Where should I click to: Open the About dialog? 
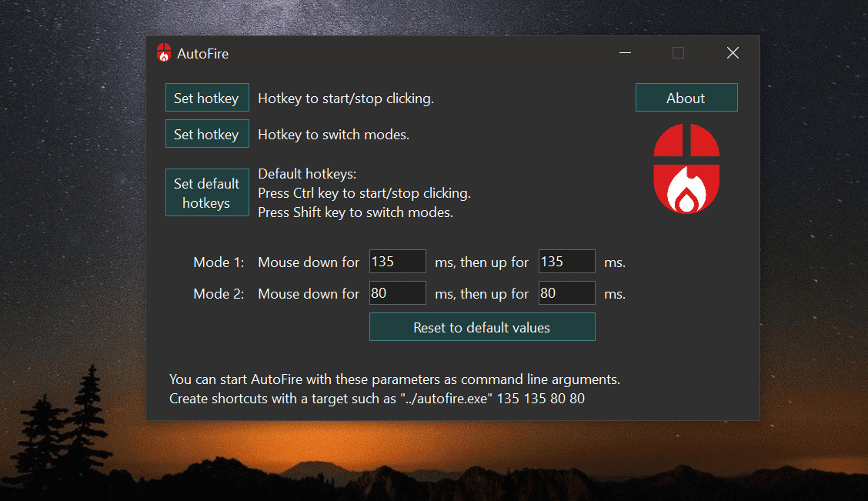[686, 98]
